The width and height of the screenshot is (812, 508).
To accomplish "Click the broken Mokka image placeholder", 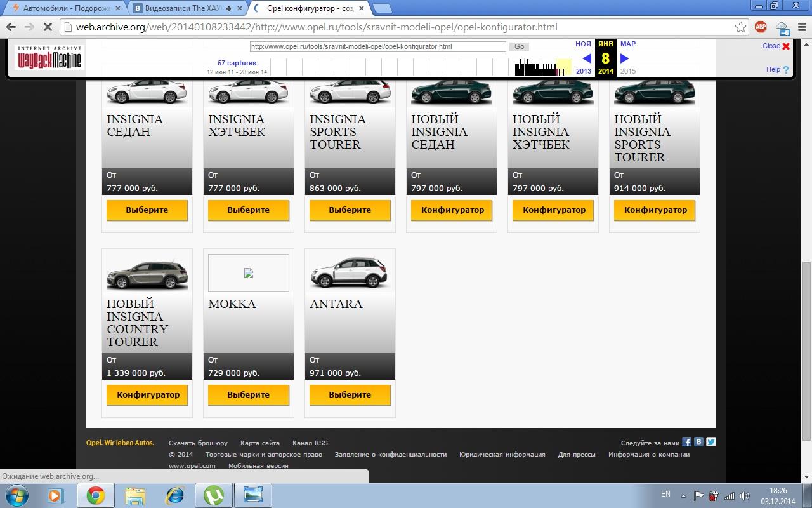I will point(249,273).
